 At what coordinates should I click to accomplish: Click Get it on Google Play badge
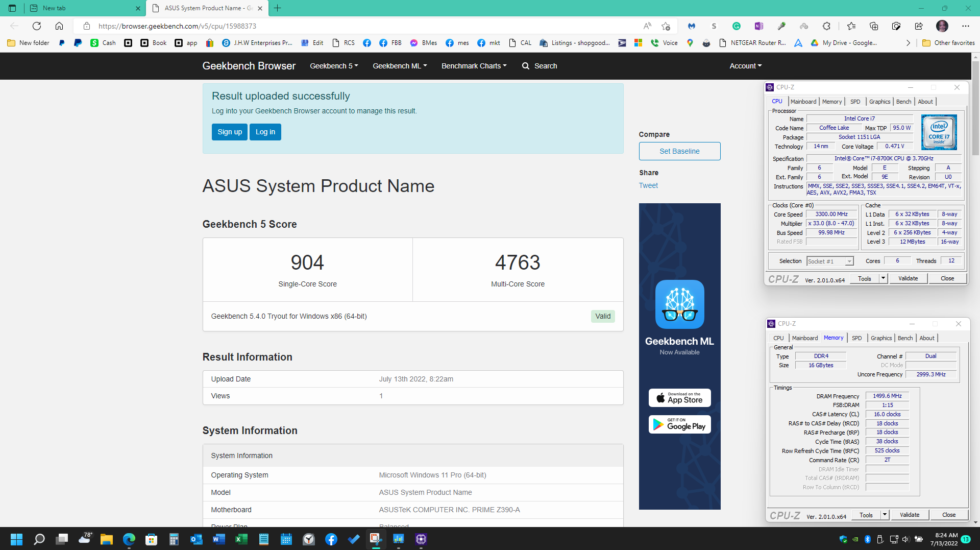pos(679,424)
